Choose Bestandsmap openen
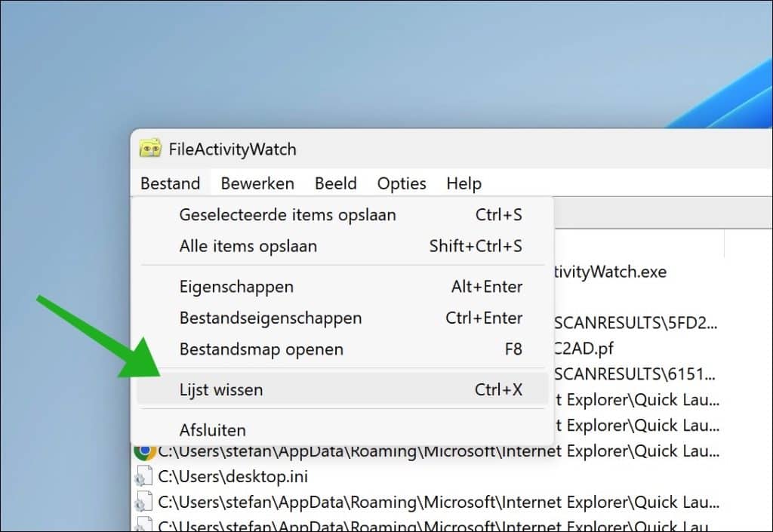The width and height of the screenshot is (773, 532). coord(343,349)
